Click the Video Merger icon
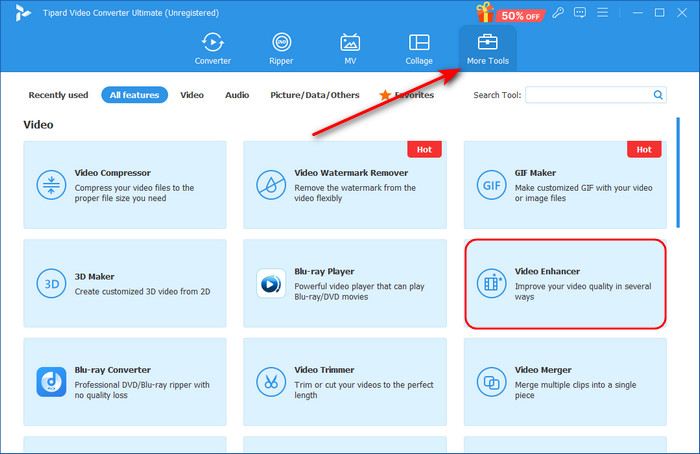Viewport: 700px width, 454px height. [492, 382]
